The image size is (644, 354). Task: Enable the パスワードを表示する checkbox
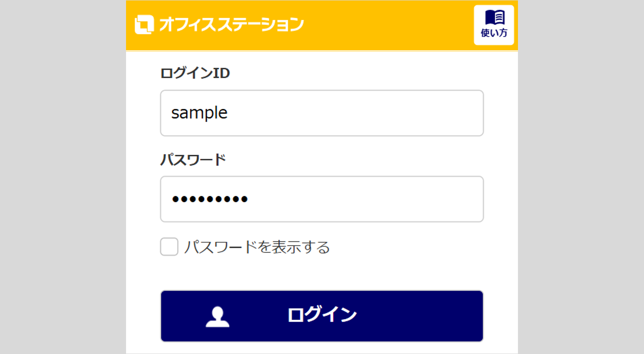pyautogui.click(x=169, y=247)
